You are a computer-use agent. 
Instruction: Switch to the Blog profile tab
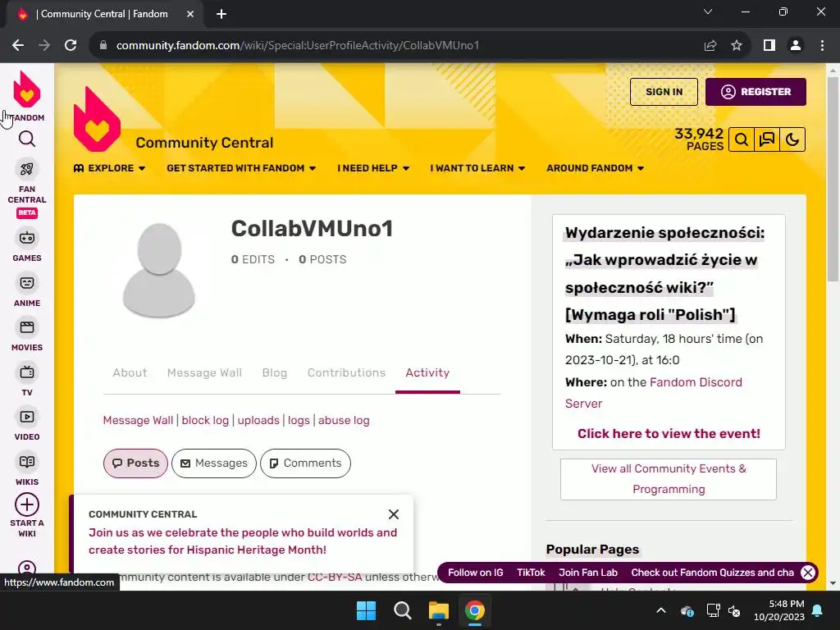tap(275, 373)
